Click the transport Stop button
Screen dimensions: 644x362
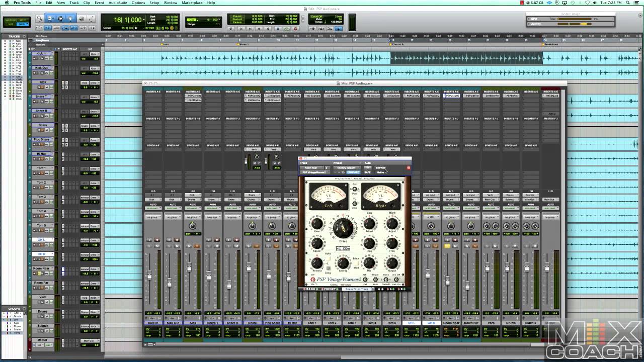(x=278, y=29)
